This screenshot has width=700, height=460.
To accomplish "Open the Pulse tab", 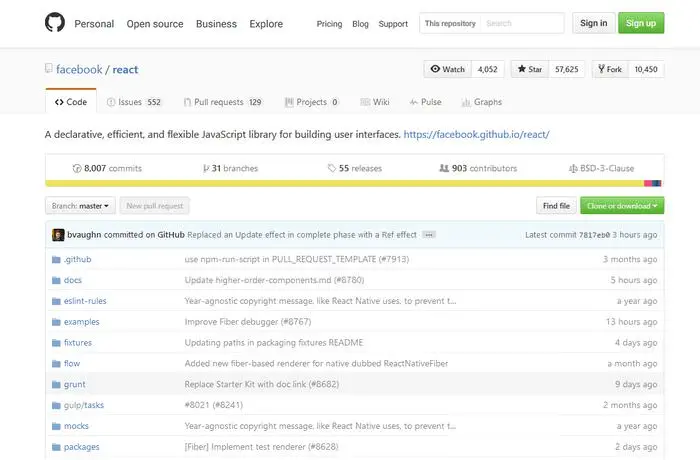I will point(425,102).
